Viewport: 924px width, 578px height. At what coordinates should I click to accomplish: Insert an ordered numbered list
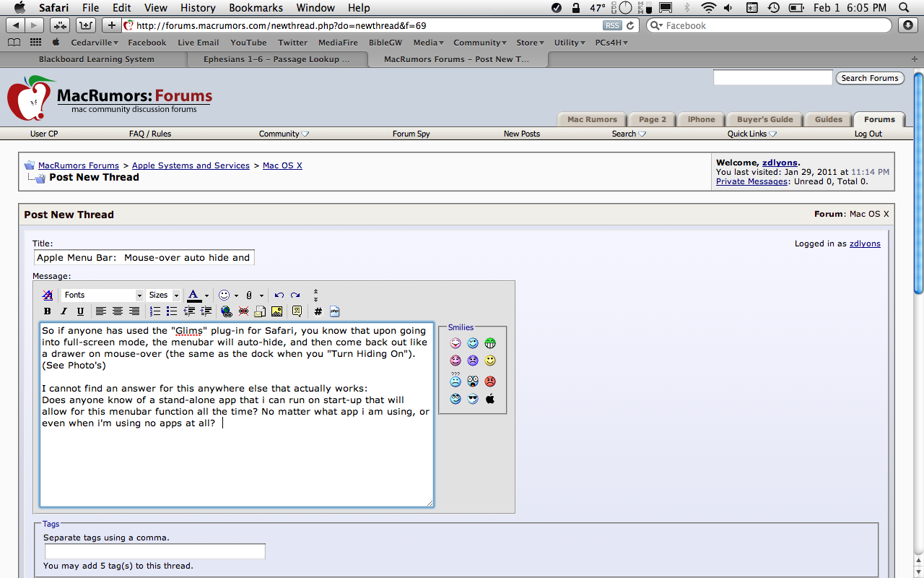click(x=155, y=311)
